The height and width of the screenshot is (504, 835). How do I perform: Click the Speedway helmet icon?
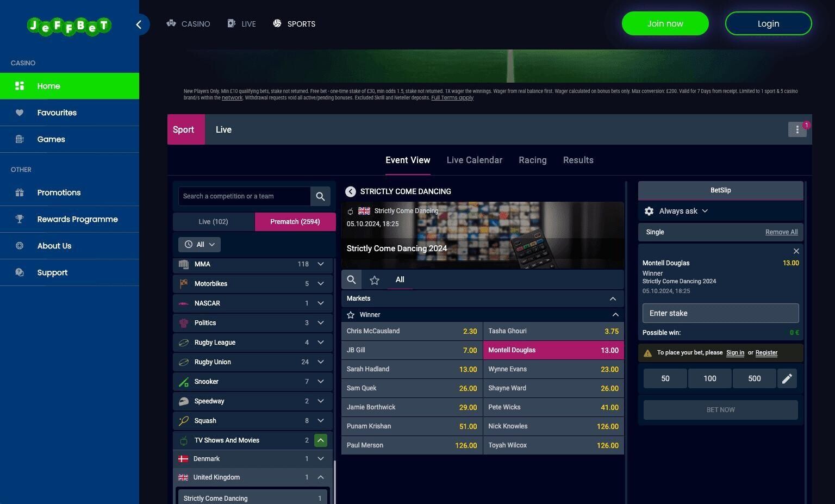click(184, 401)
